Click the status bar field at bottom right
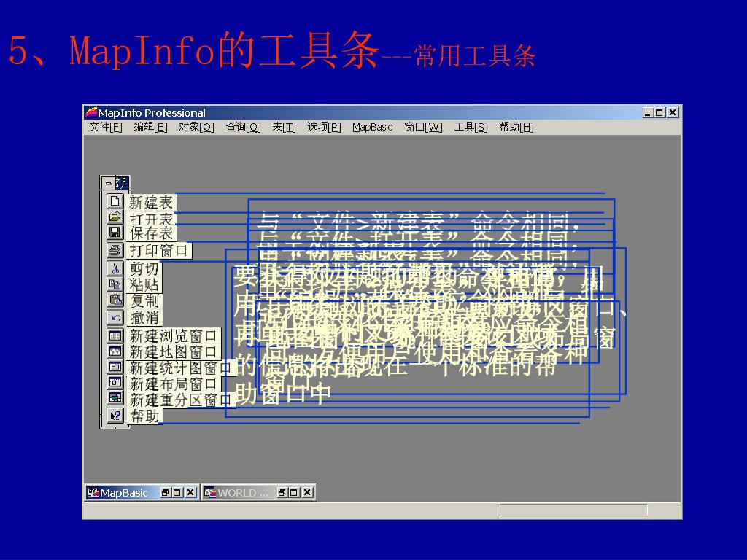This screenshot has width=747, height=560. (573, 510)
